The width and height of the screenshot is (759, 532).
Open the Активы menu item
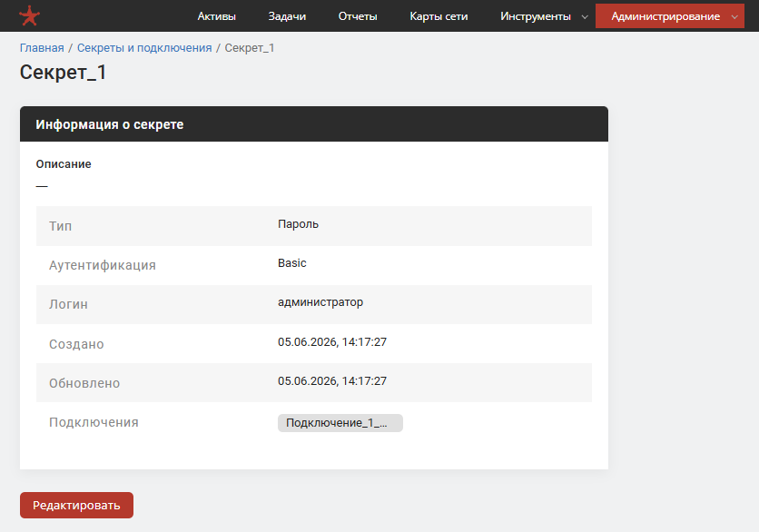tap(216, 16)
